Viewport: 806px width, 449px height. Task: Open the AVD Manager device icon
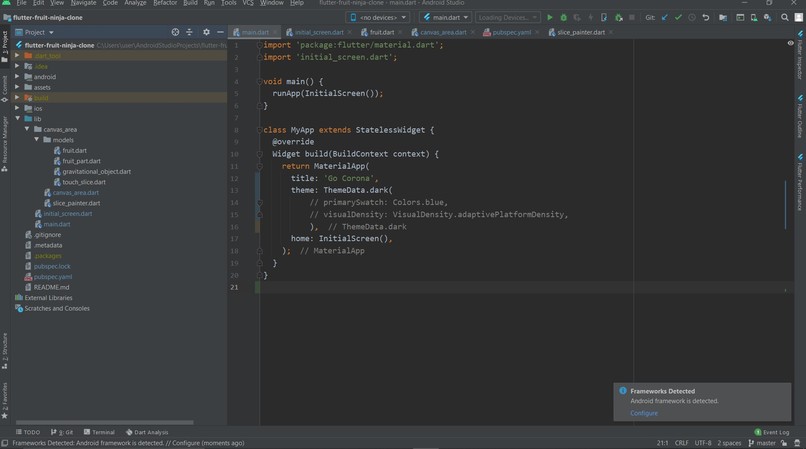tap(754, 17)
